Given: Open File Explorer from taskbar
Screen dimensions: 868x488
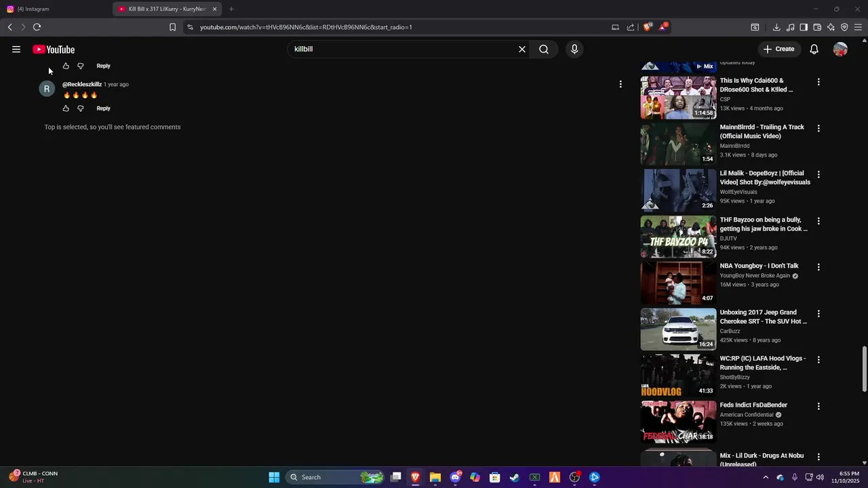Looking at the screenshot, I should [x=435, y=477].
